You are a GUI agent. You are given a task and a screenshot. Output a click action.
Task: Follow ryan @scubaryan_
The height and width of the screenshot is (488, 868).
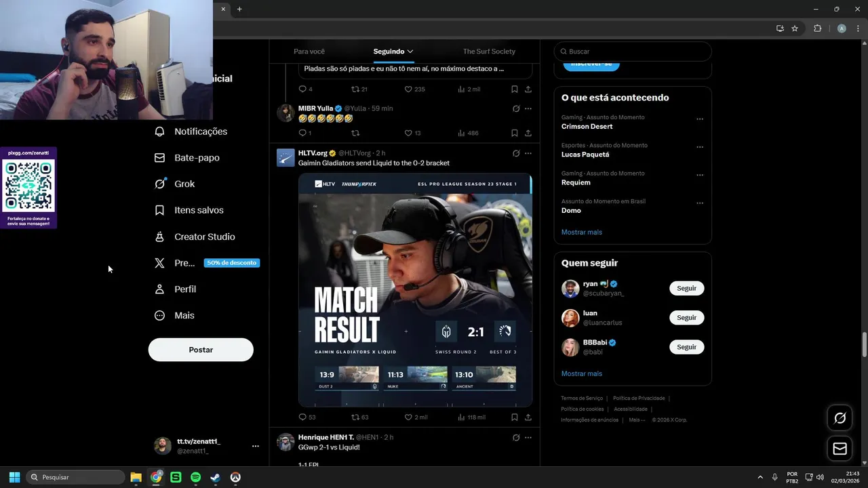tap(686, 288)
